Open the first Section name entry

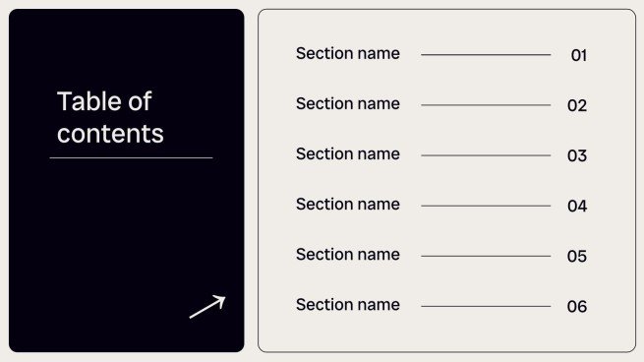point(348,53)
